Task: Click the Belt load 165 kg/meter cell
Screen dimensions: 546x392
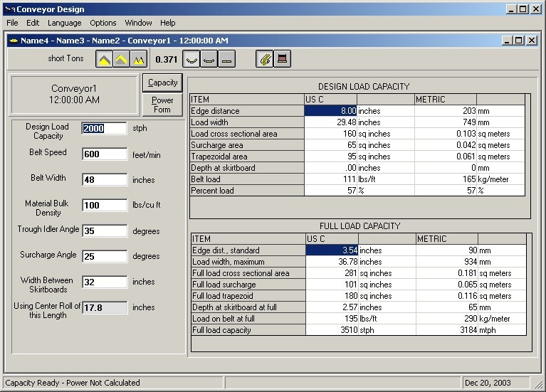Action: tap(446, 179)
